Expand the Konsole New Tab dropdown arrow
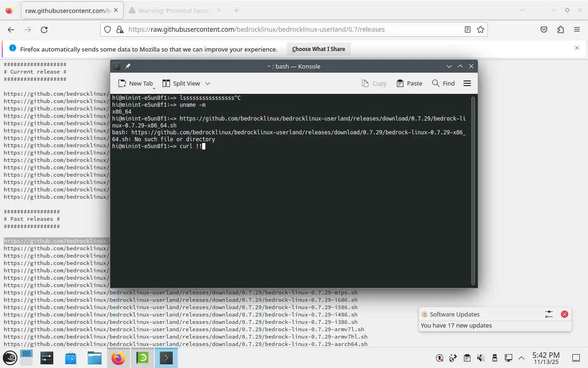This screenshot has height=368, width=588. tap(154, 87)
